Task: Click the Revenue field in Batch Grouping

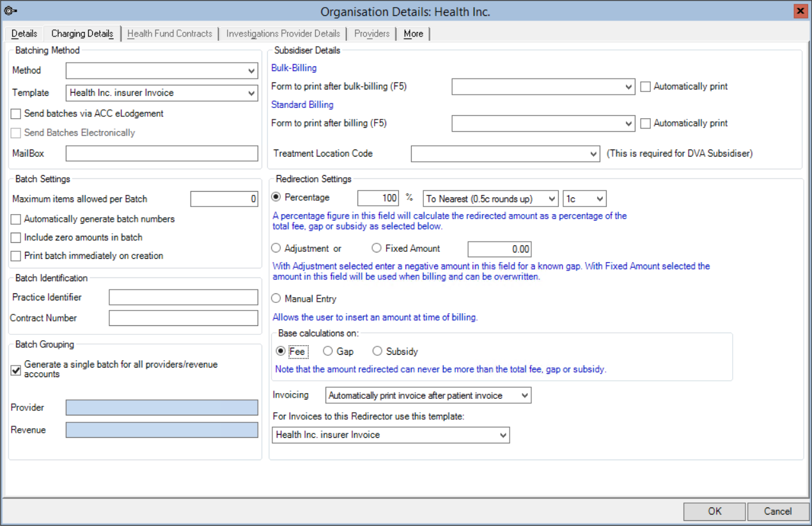Action: coord(162,429)
